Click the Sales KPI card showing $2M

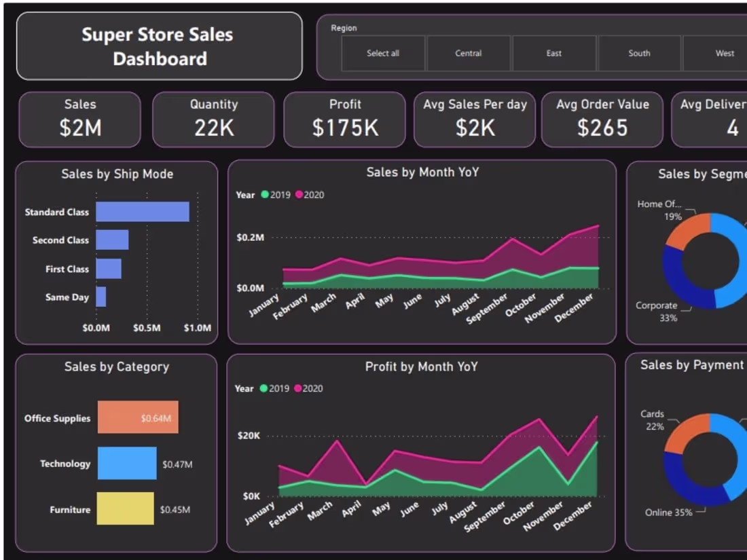click(79, 120)
